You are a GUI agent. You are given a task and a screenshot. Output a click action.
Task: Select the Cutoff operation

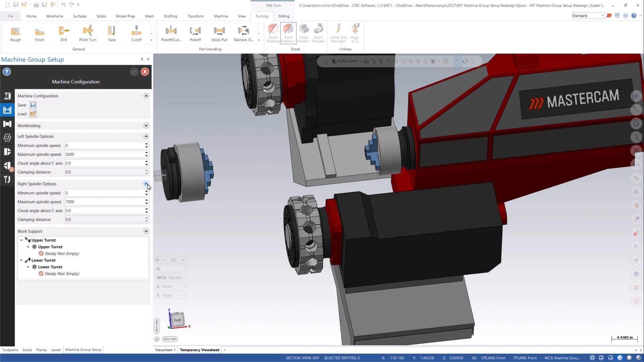pos(136,34)
